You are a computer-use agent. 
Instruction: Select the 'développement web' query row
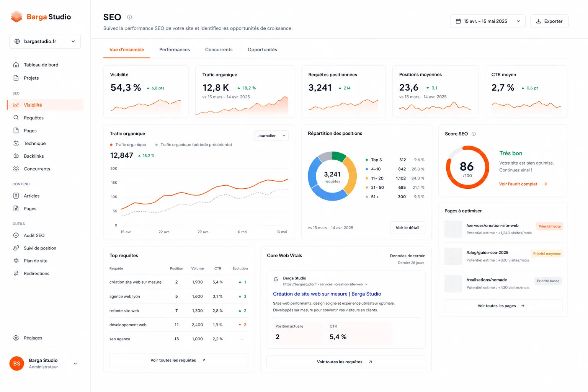[178, 325]
